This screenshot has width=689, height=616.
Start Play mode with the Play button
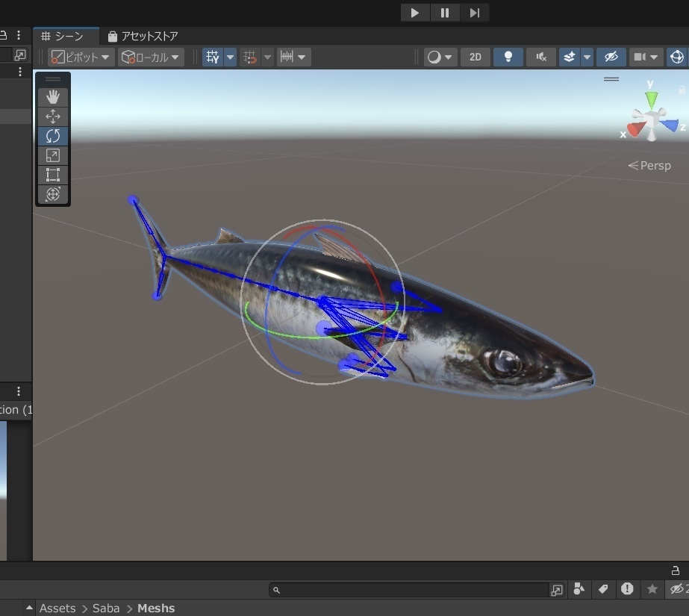[x=415, y=13]
